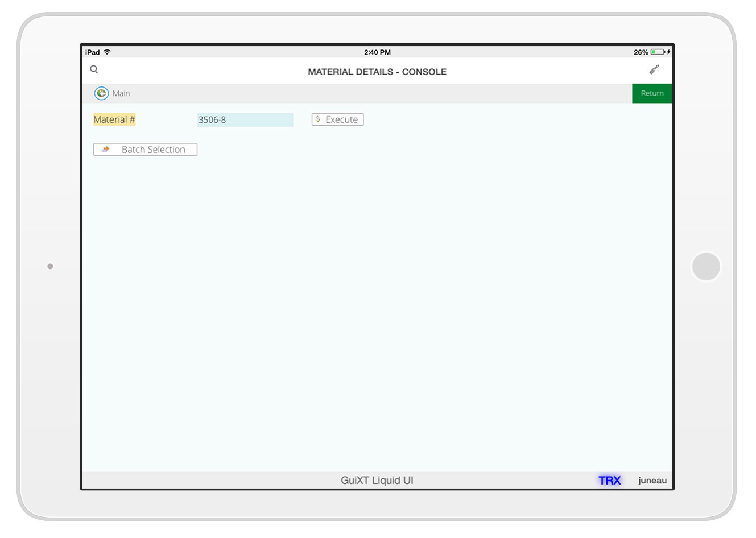The height and width of the screenshot is (538, 756).
Task: Click the blue TRX indicator
Action: (x=609, y=481)
